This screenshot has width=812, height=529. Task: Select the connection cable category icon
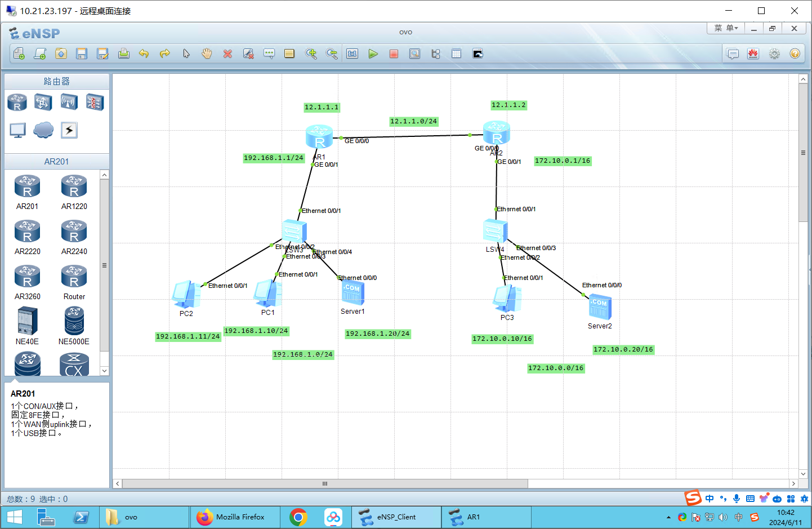(69, 131)
